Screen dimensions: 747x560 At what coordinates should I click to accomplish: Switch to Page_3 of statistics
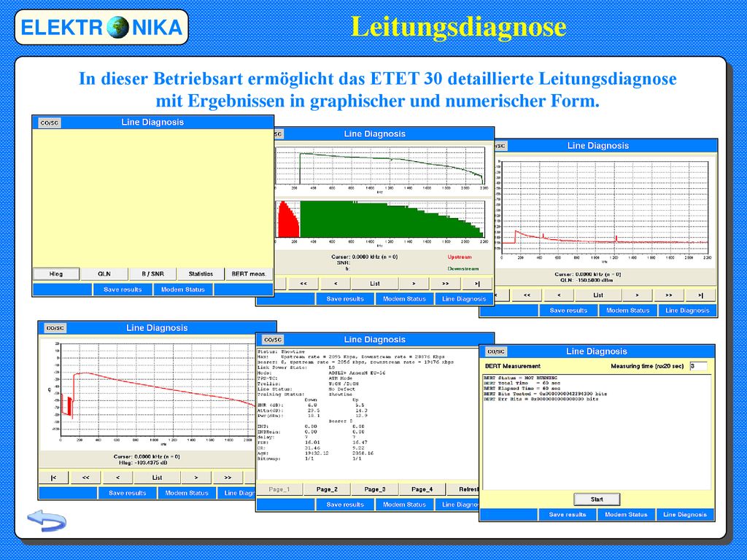pyautogui.click(x=374, y=489)
